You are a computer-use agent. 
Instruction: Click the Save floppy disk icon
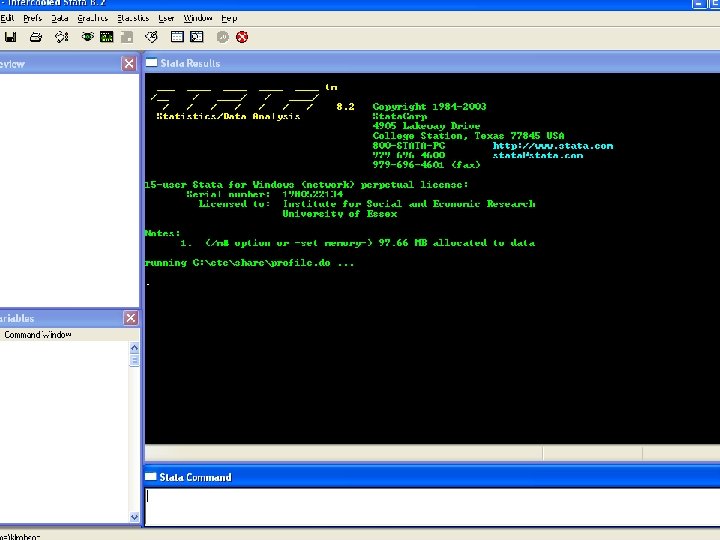pyautogui.click(x=11, y=37)
